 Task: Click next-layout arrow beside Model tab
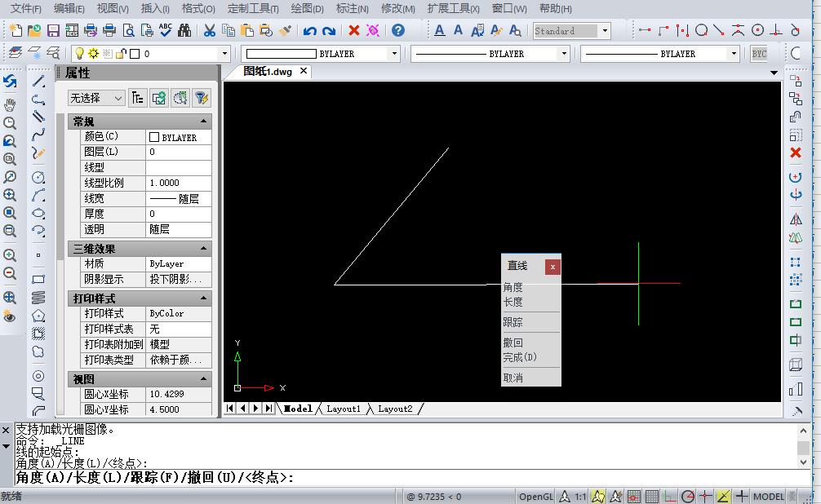click(x=256, y=409)
